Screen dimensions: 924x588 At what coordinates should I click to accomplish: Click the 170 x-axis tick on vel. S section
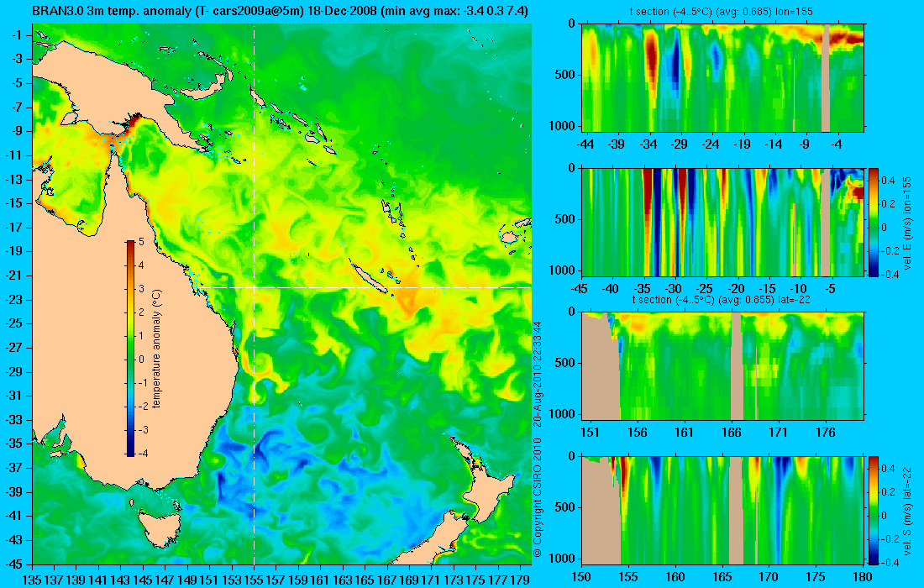[x=769, y=577]
